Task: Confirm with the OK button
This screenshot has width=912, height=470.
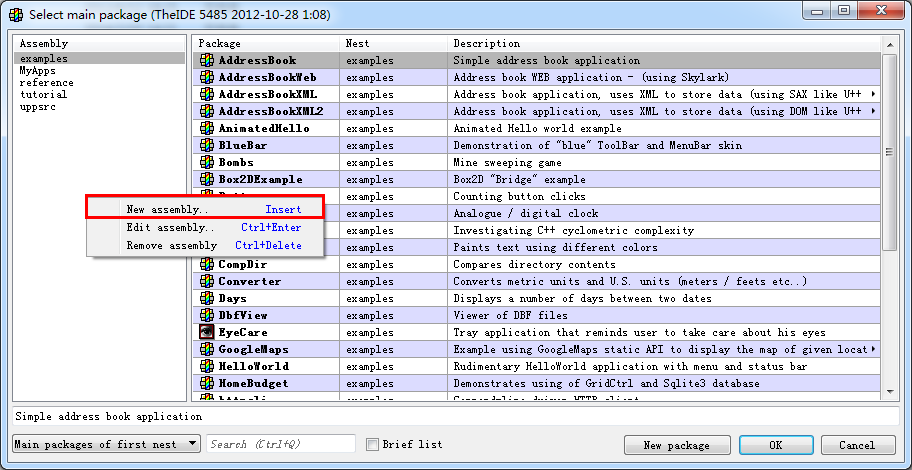Action: click(775, 445)
